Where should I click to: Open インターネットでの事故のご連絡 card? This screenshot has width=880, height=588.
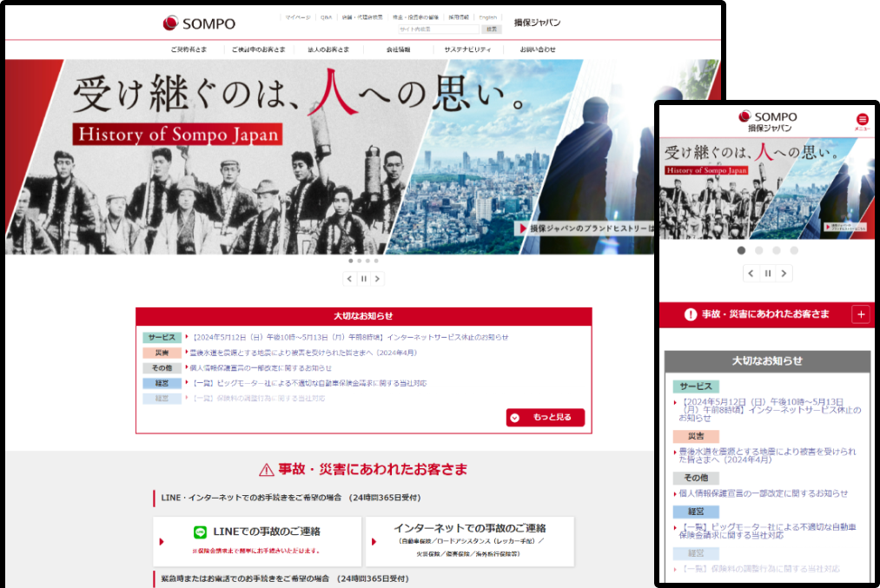coord(470,541)
